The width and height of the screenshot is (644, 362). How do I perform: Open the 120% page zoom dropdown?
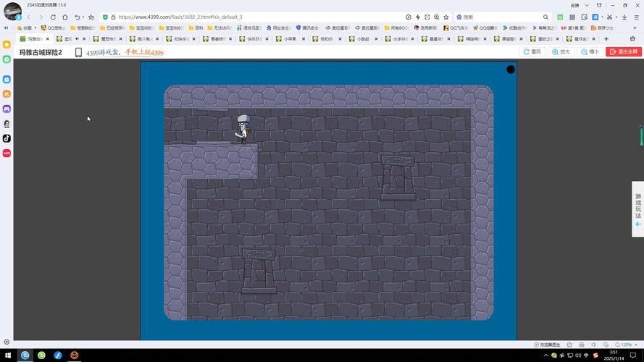pyautogui.click(x=627, y=345)
